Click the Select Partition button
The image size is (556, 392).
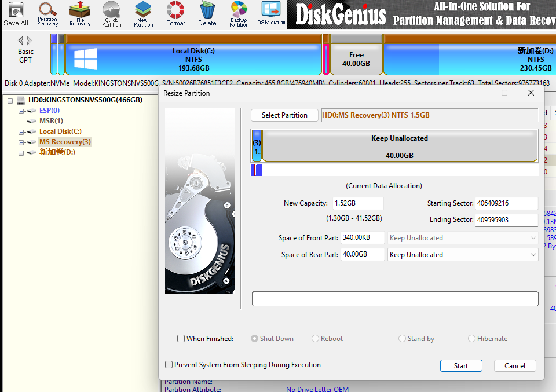[284, 115]
